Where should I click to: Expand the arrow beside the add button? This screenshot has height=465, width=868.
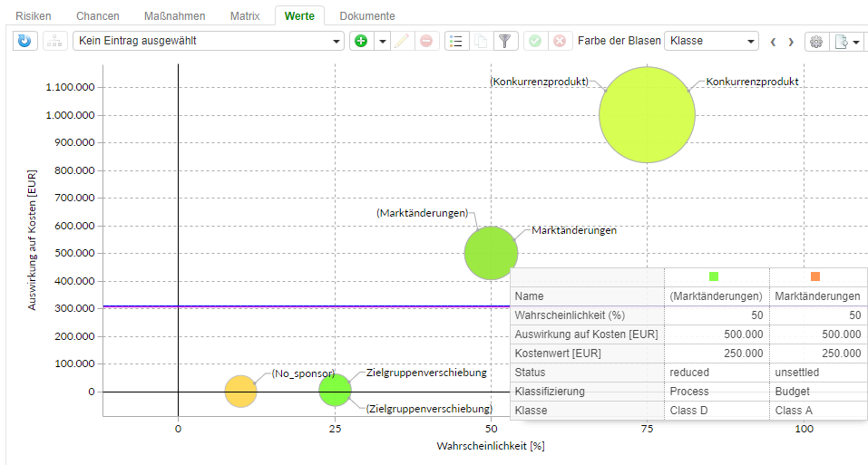tap(383, 41)
